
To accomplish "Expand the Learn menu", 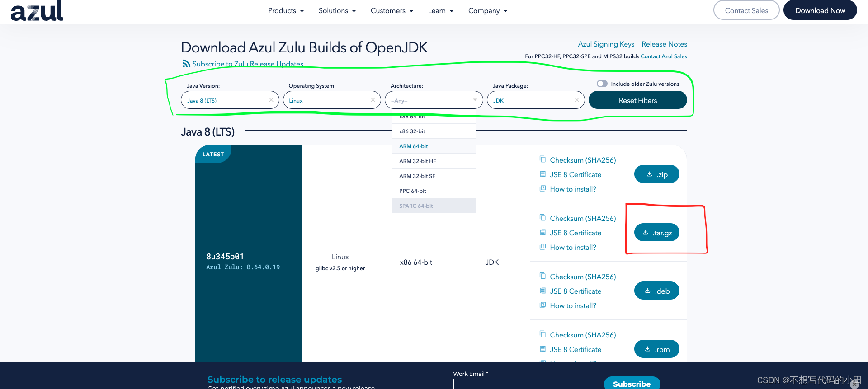I will point(441,11).
